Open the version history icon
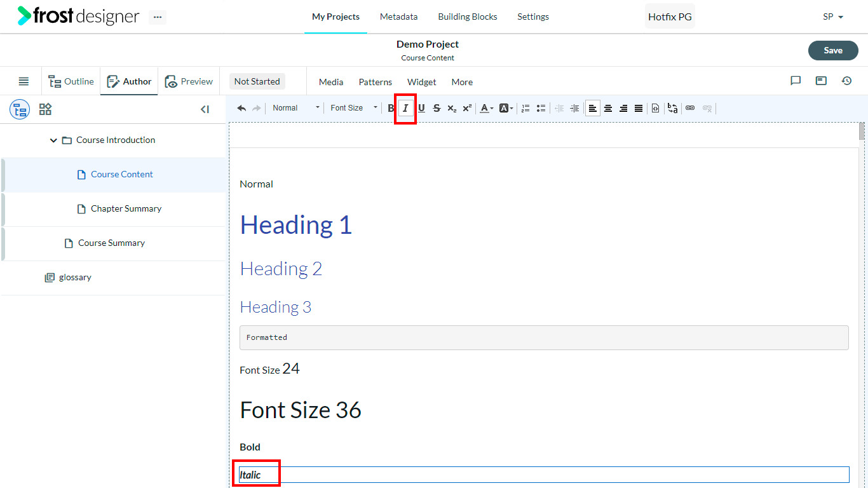Screen dimensions: 868x488 click(x=846, y=81)
